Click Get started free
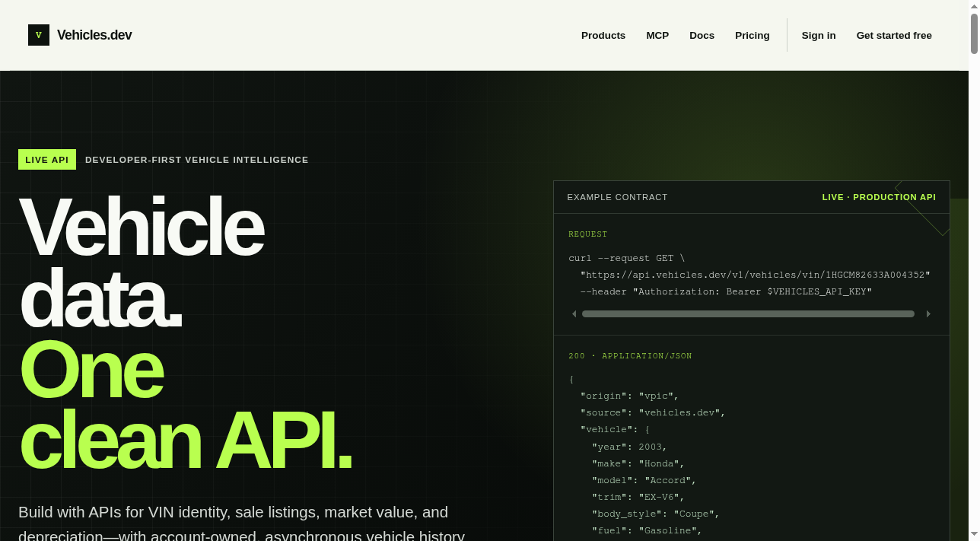The height and width of the screenshot is (541, 980). tap(894, 35)
